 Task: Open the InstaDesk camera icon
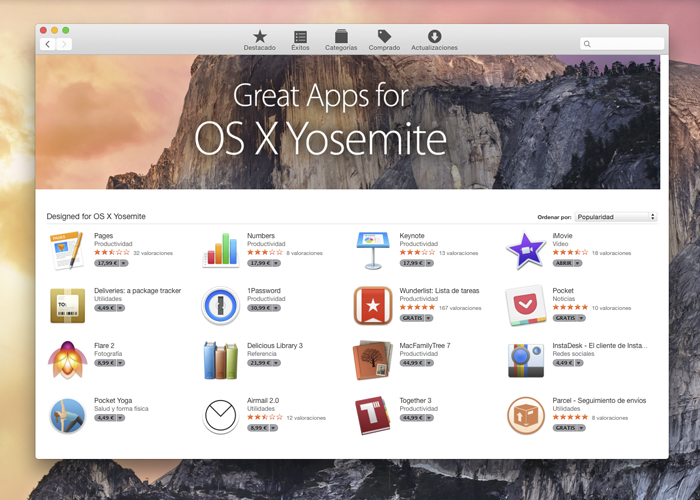pos(526,360)
